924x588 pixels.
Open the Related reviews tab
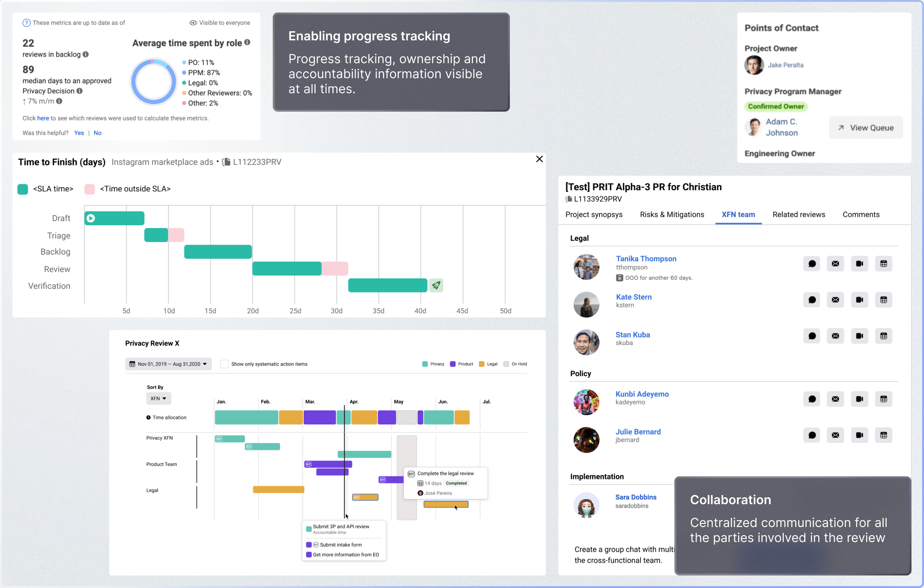(x=799, y=215)
